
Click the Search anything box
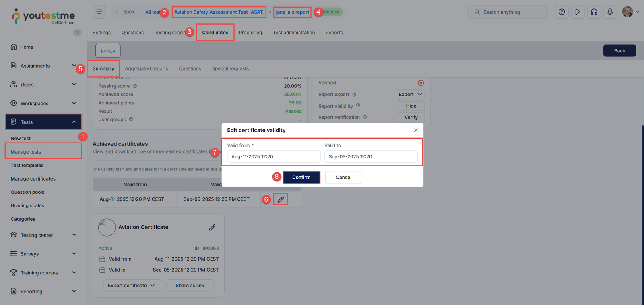[507, 12]
